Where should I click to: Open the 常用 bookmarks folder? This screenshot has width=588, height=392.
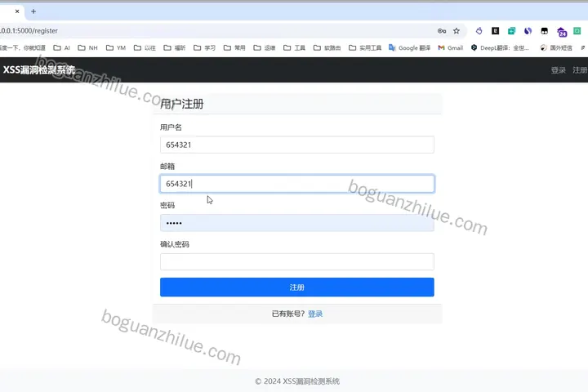pyautogui.click(x=234, y=47)
